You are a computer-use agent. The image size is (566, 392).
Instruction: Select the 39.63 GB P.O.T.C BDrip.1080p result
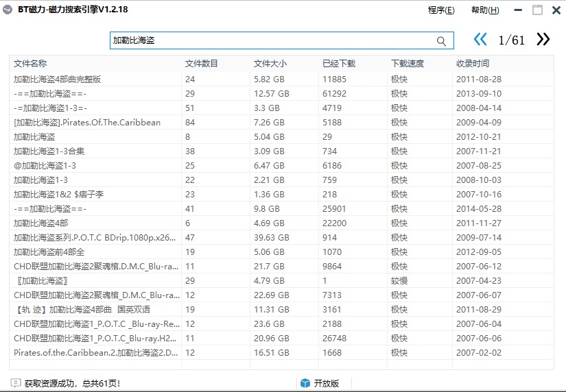point(95,238)
